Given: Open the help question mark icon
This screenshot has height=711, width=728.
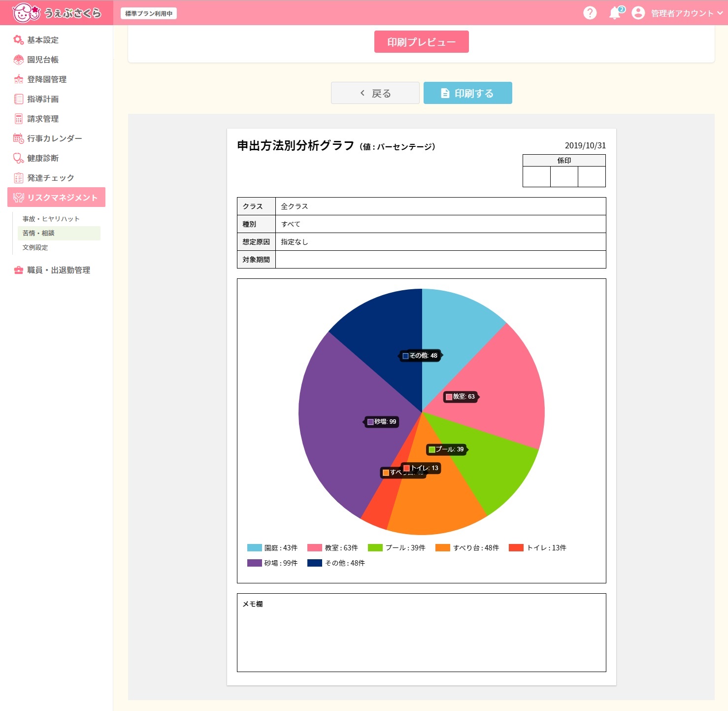Looking at the screenshot, I should point(590,13).
